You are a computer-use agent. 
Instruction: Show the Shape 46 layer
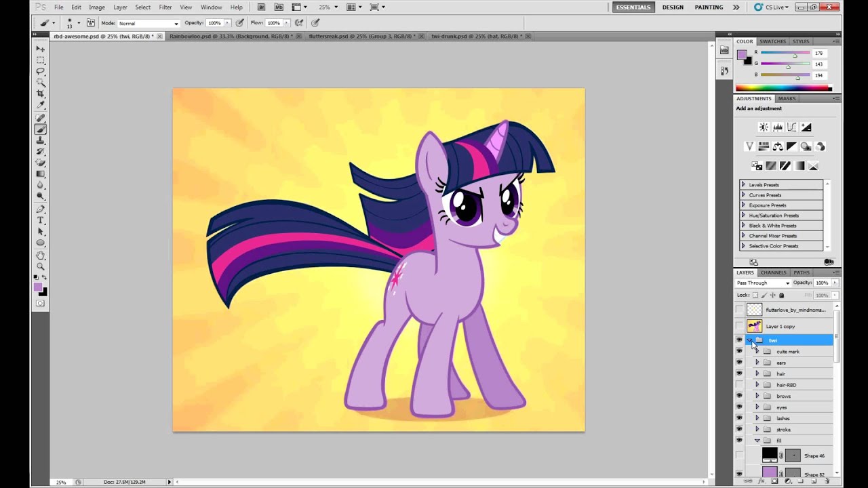pos(739,455)
